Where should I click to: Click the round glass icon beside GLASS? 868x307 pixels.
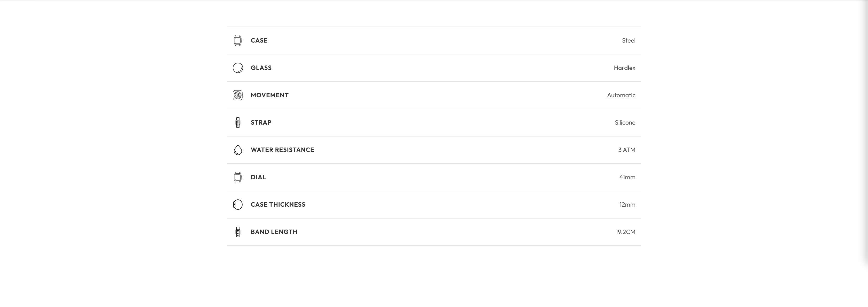tap(238, 68)
